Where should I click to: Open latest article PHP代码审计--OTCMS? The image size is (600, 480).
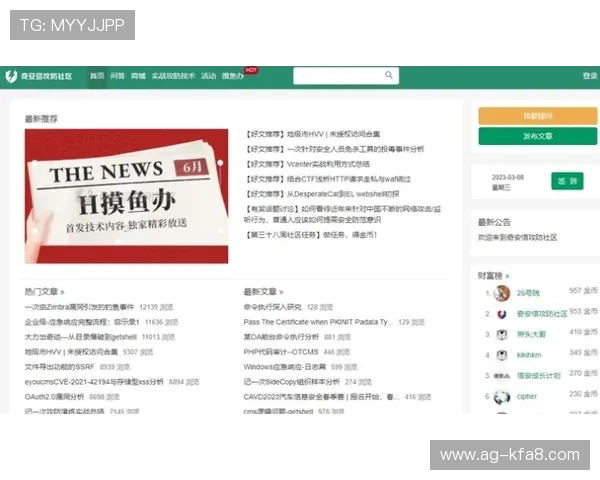[x=281, y=352]
